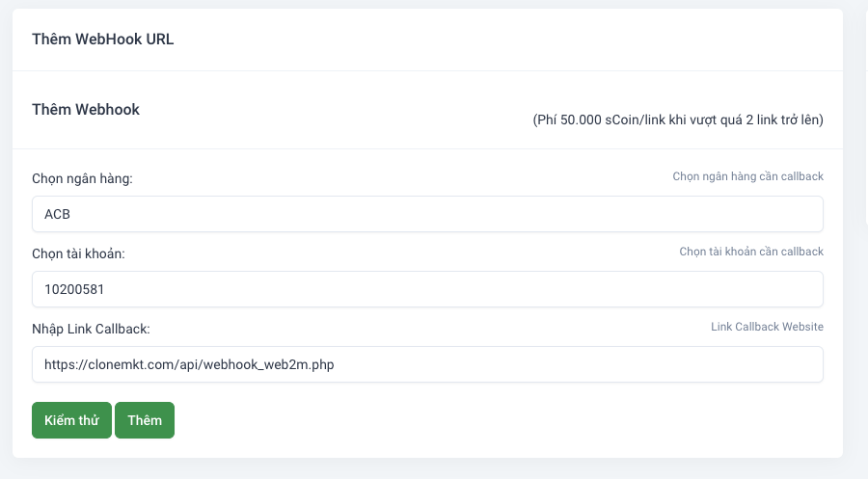Click the Chọn tài khoản: field label
The height and width of the screenshot is (479, 868).
click(x=79, y=253)
